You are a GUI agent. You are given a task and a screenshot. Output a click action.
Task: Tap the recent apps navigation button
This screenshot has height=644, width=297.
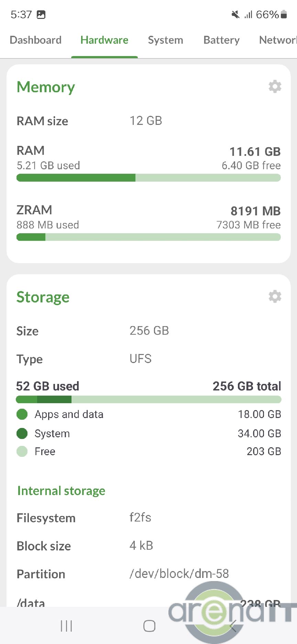[66, 626]
